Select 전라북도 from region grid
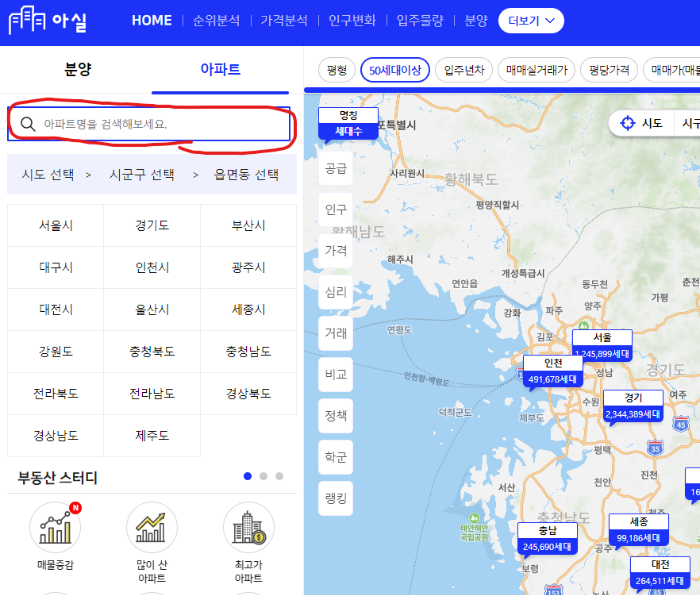Viewport: 700px width, 595px height. [55, 393]
